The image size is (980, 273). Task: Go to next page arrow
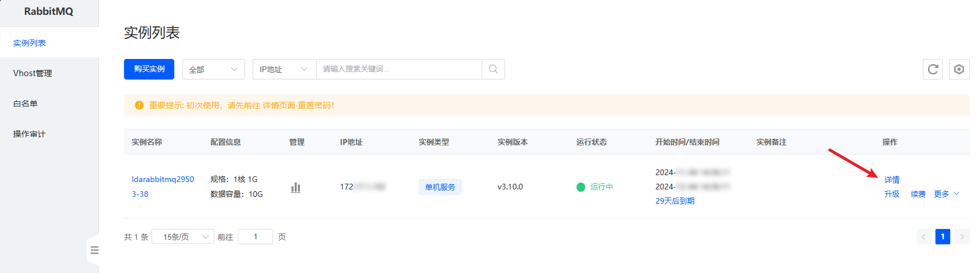[x=962, y=236]
